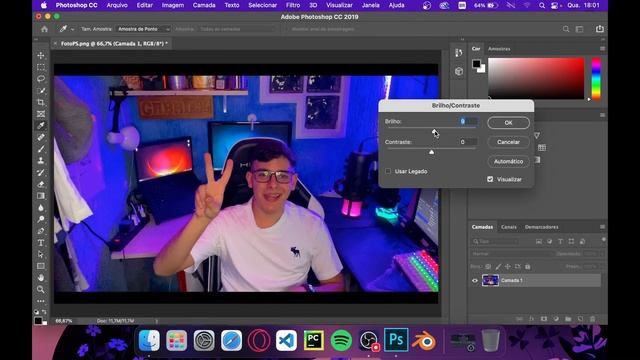Image resolution: width=640 pixels, height=360 pixels.
Task: Click the search icon in options bar
Action: click(x=566, y=29)
